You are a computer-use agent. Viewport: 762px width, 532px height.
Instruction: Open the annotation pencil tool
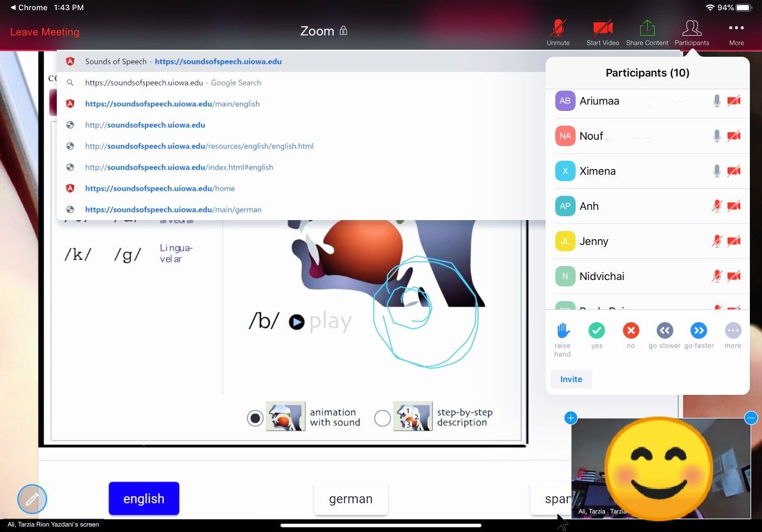[32, 499]
